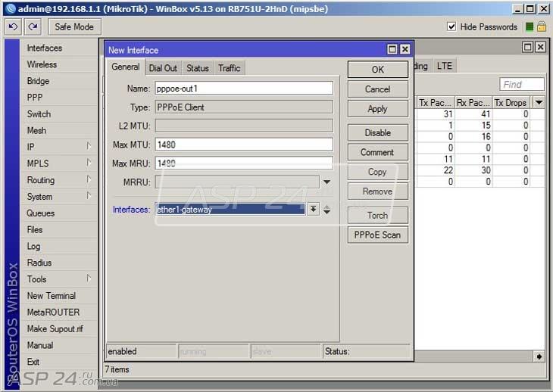
Task: Click the horizontal scrollbar right arrow
Action: click(x=539, y=356)
